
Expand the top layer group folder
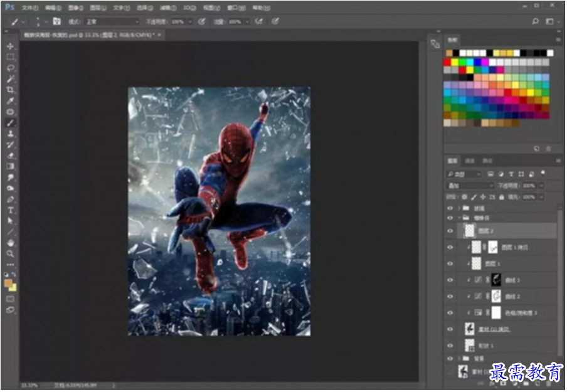coord(459,208)
